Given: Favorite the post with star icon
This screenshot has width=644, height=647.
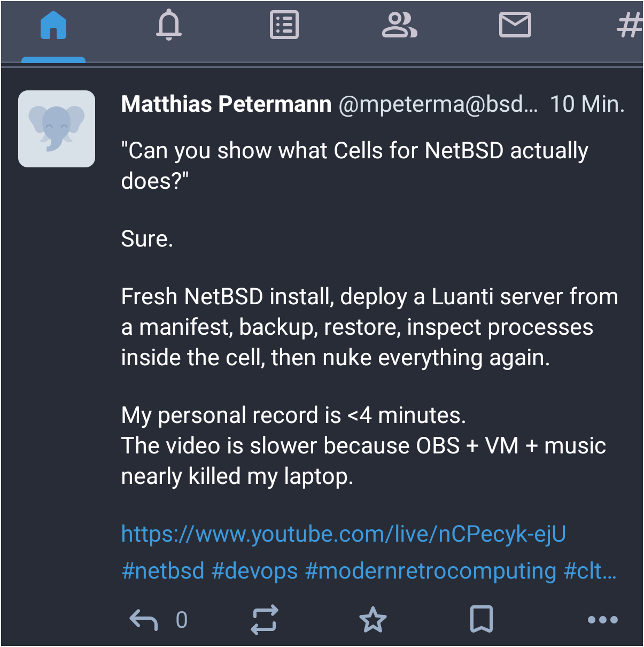Looking at the screenshot, I should tap(373, 620).
